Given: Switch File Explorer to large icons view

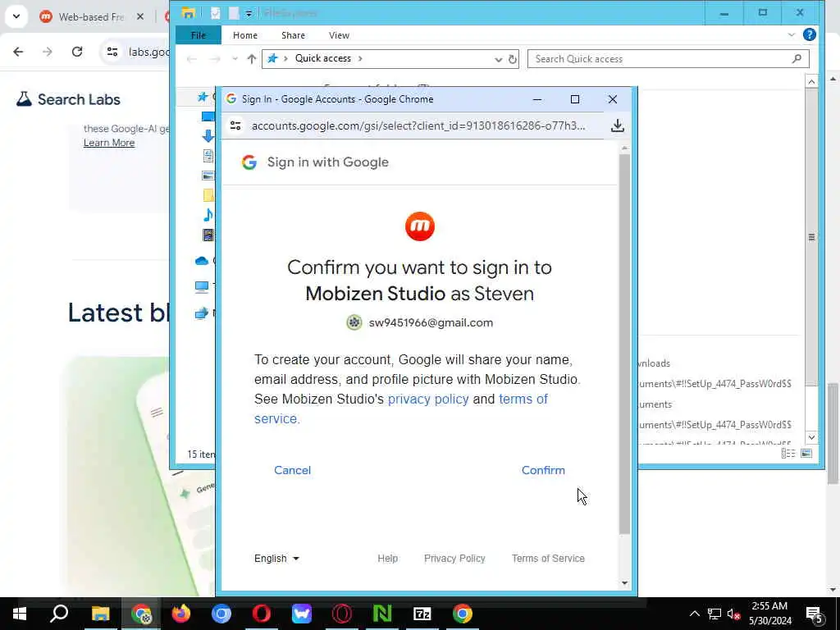Looking at the screenshot, I should (x=806, y=453).
